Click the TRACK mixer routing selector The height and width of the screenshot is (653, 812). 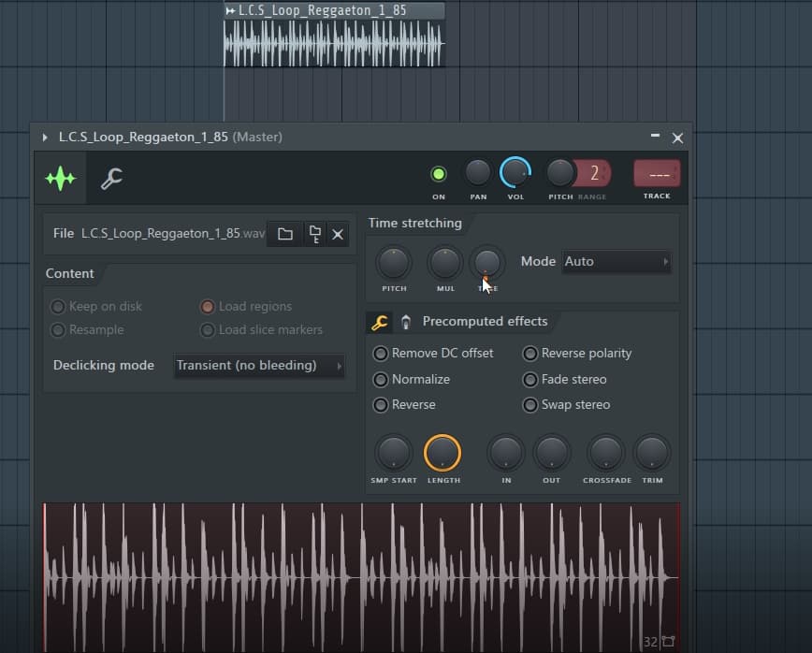click(657, 174)
